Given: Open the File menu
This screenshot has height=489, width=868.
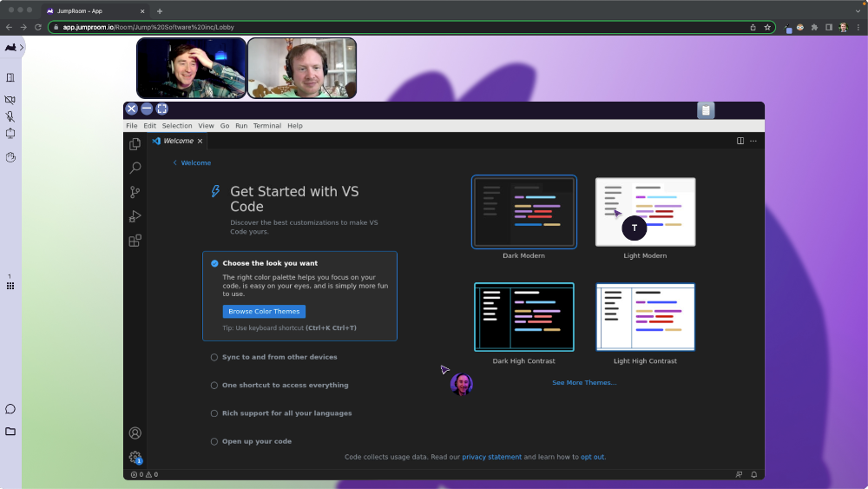Looking at the screenshot, I should point(132,126).
